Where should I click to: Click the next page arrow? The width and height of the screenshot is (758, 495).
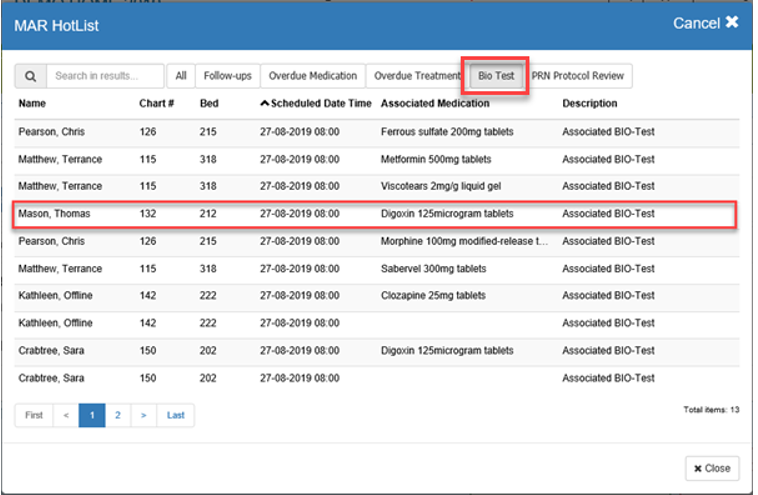tap(144, 415)
